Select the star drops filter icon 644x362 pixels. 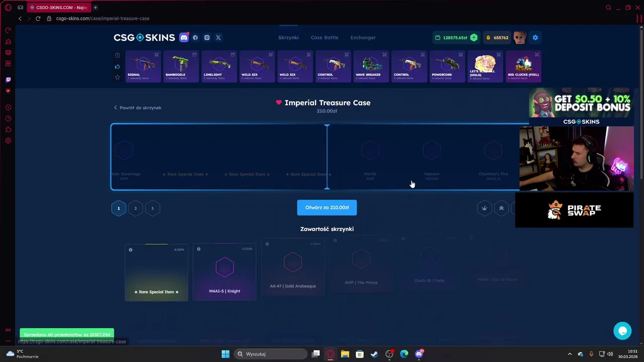(117, 77)
